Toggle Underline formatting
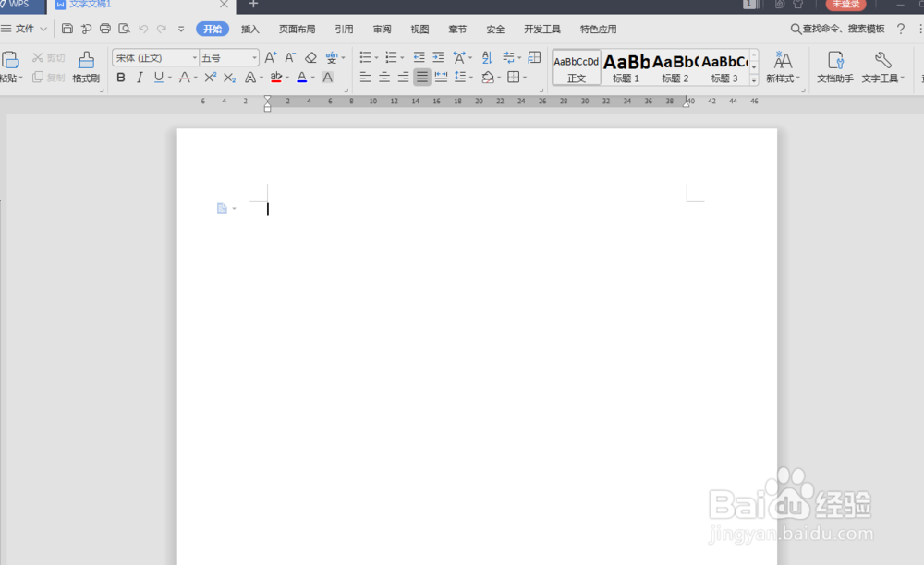The height and width of the screenshot is (565, 924). 159,78
